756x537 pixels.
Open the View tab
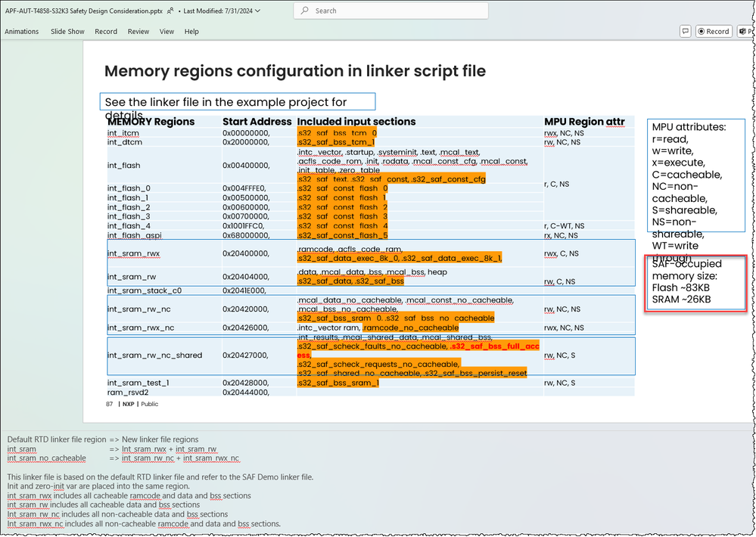[x=166, y=31]
